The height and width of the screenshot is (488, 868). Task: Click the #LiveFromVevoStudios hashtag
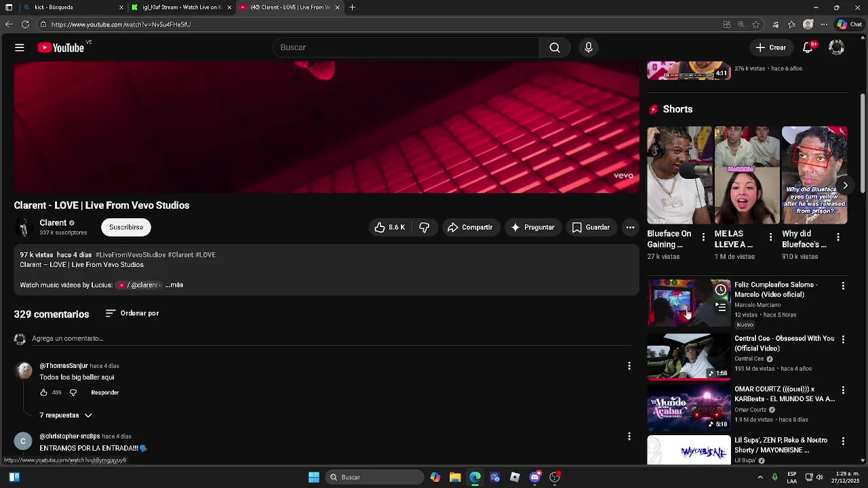point(130,255)
